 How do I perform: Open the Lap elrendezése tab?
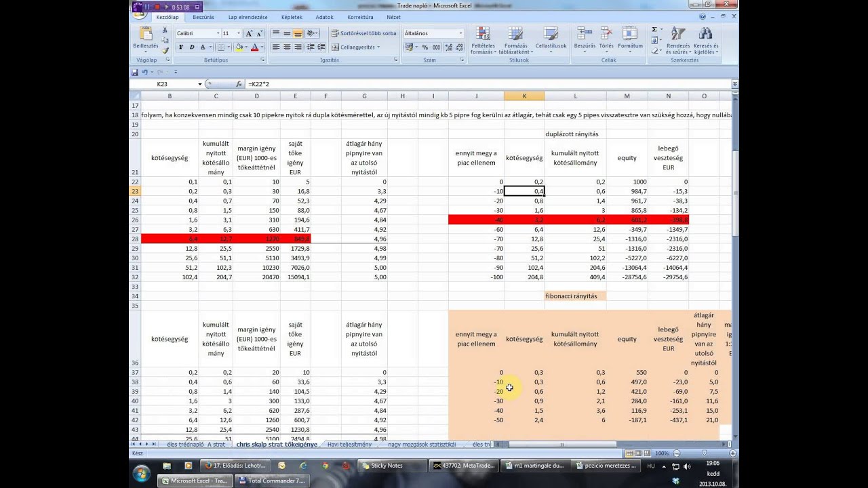[248, 17]
